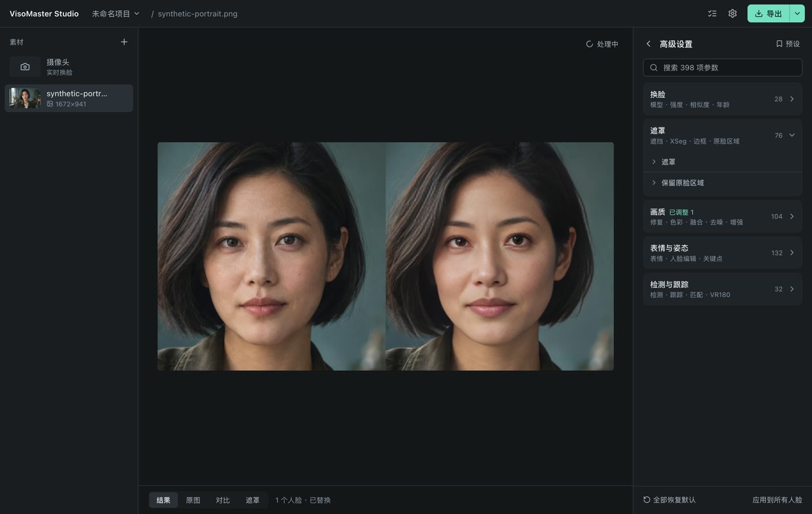Switch to the 对比 view tab
The image size is (812, 514).
223,500
